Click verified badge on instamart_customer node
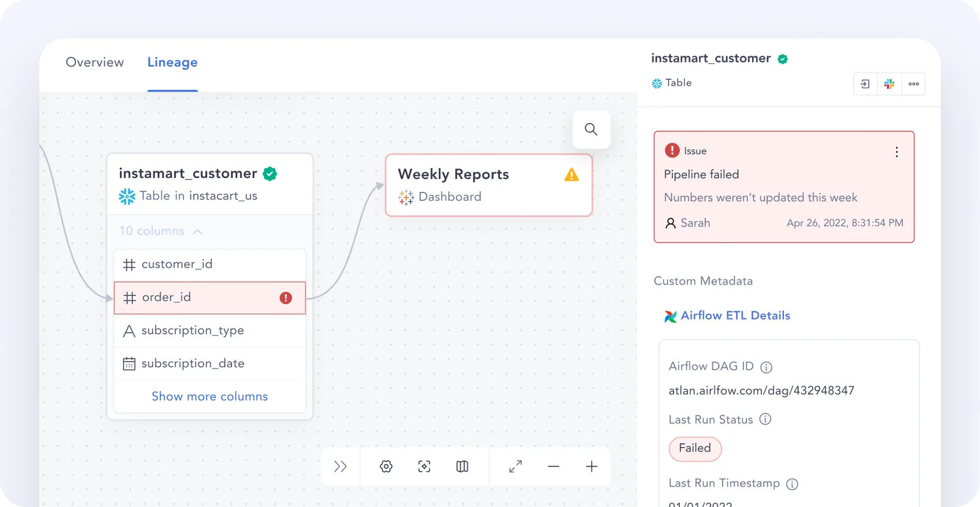The width and height of the screenshot is (980, 507). click(270, 174)
